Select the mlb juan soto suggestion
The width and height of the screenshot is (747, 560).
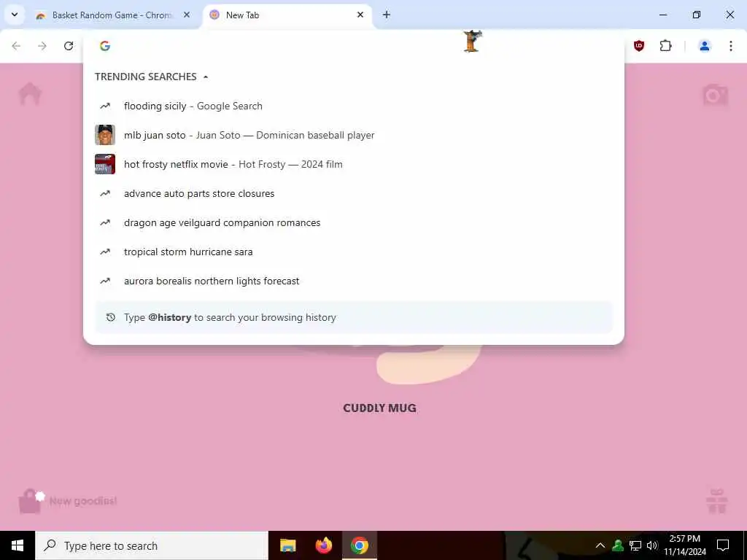click(354, 135)
